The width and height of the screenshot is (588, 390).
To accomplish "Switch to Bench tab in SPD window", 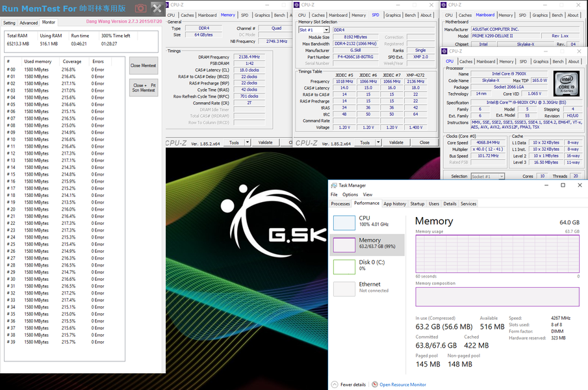I will (x=410, y=15).
